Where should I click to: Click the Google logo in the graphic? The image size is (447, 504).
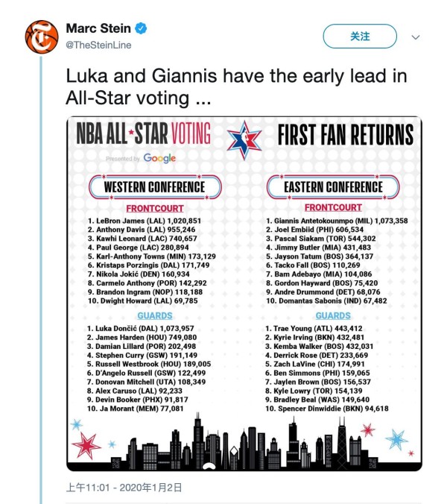[x=159, y=158]
